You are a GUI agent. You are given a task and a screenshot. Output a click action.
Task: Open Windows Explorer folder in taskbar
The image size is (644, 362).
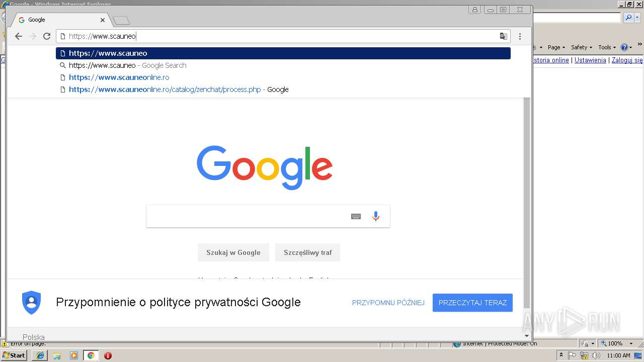57,355
